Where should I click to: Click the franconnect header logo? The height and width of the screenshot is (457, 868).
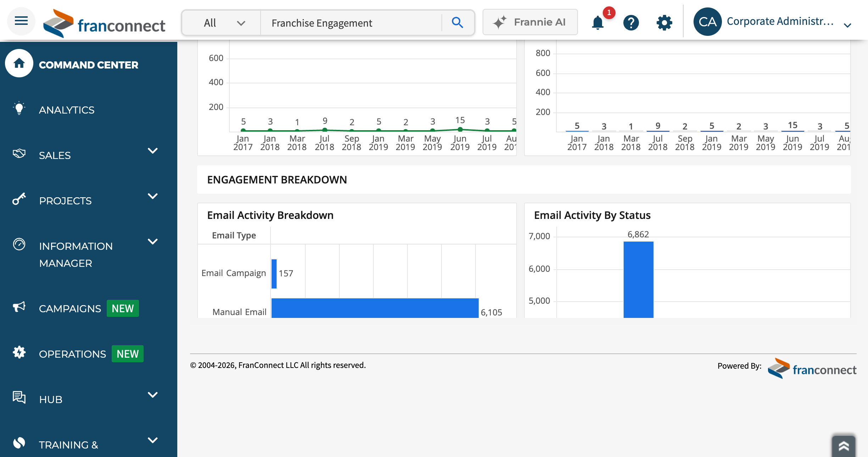pos(104,24)
